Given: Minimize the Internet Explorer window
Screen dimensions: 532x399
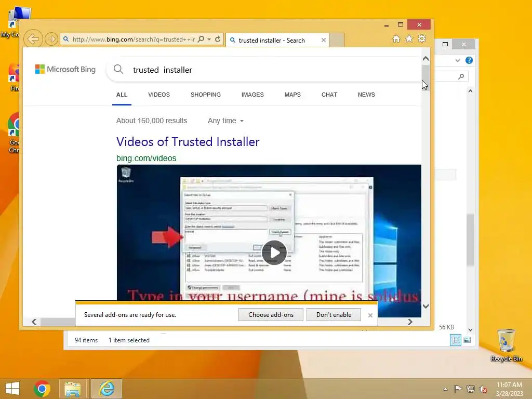Looking at the screenshot, I should coord(387,25).
